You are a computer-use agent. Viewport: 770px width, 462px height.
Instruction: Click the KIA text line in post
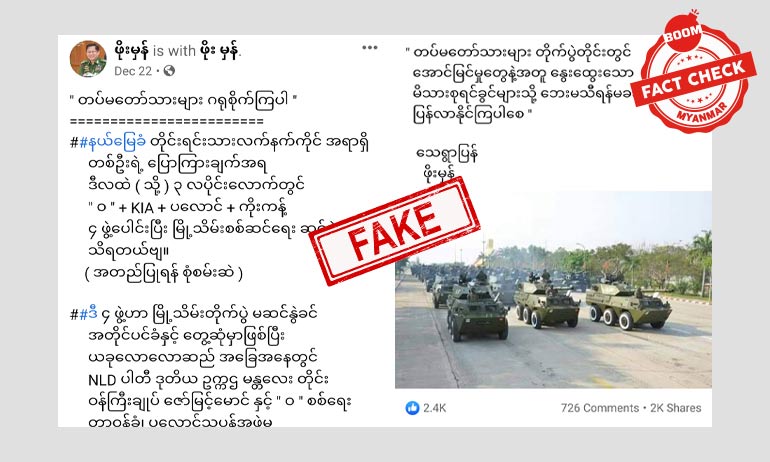pos(188,208)
